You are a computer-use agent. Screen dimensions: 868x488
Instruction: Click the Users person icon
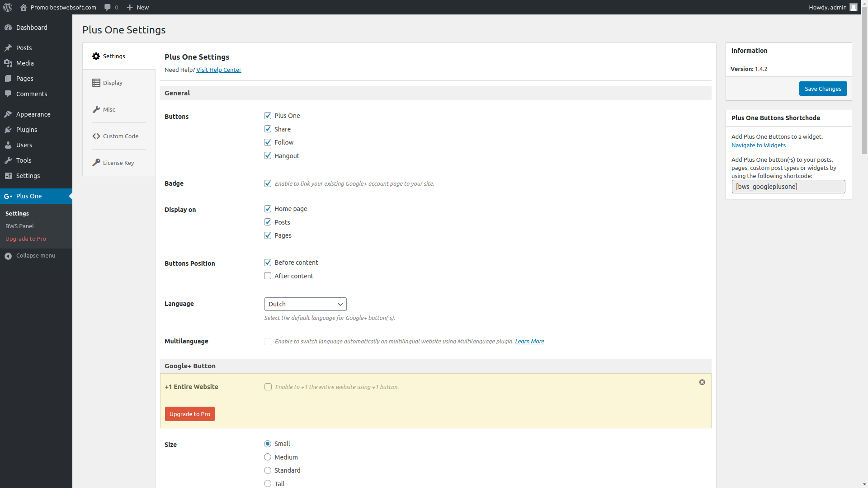point(8,145)
